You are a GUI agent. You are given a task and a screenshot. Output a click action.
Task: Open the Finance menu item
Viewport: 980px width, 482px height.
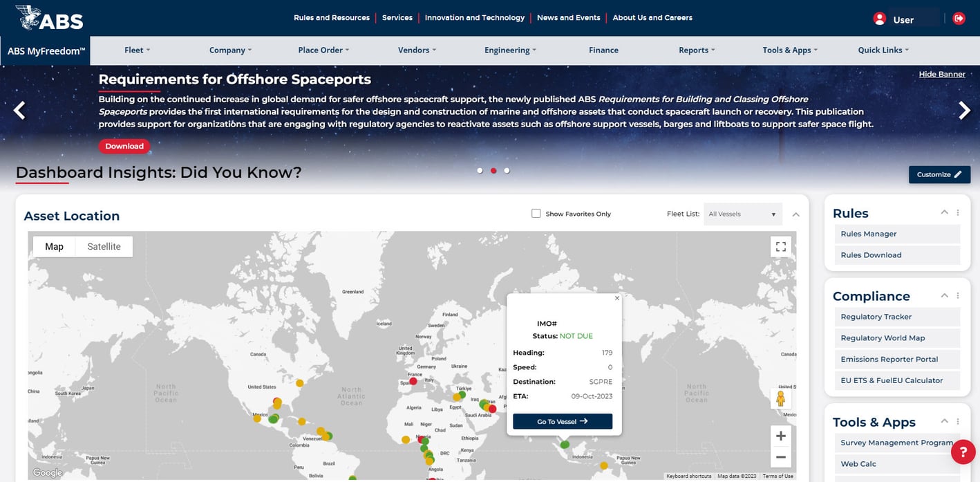click(x=603, y=50)
